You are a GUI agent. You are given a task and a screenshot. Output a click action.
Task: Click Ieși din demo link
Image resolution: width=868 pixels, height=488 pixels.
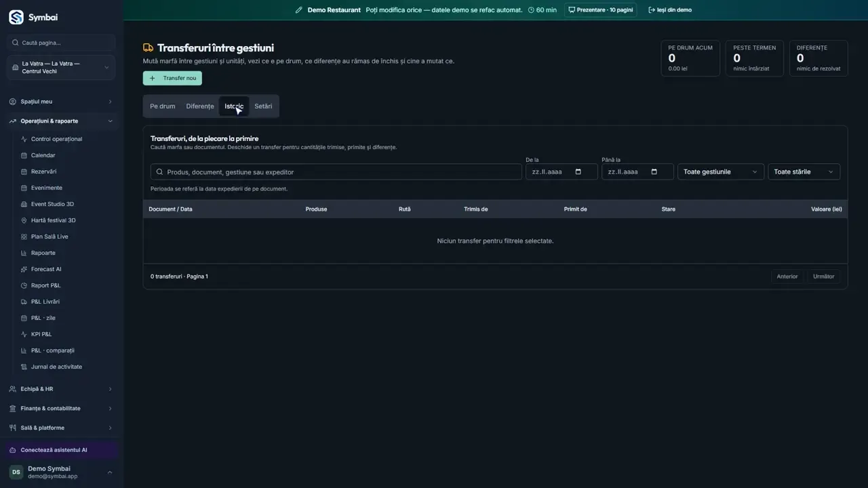point(670,10)
